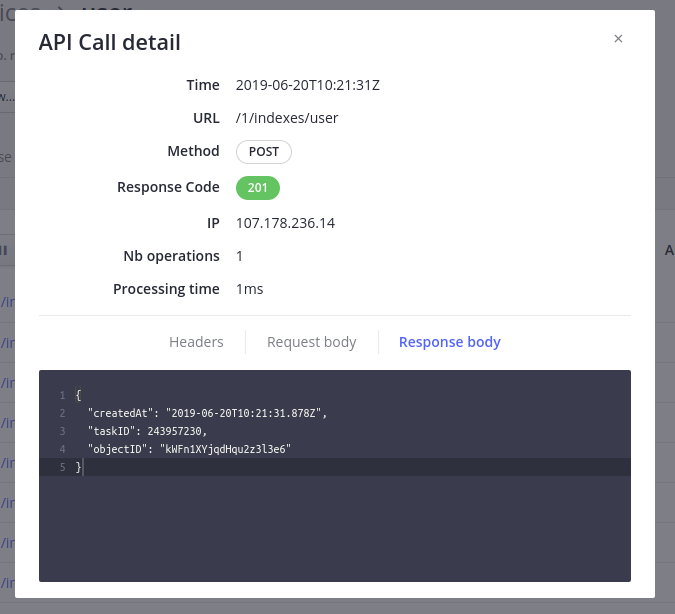The height and width of the screenshot is (614, 675).
Task: Open the Request body tab
Action: coord(311,342)
